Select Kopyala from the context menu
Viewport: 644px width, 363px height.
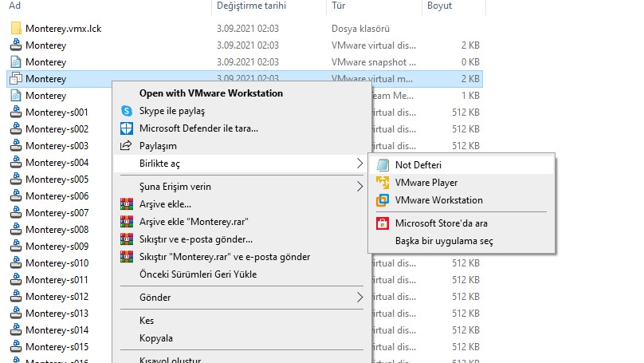[156, 338]
